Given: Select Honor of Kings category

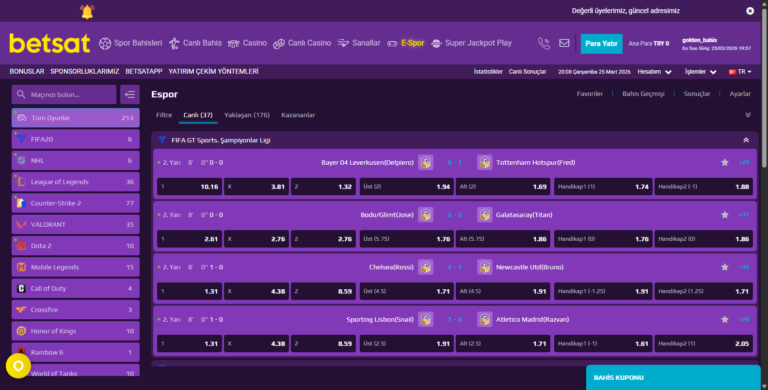Looking at the screenshot, I should (x=75, y=331).
